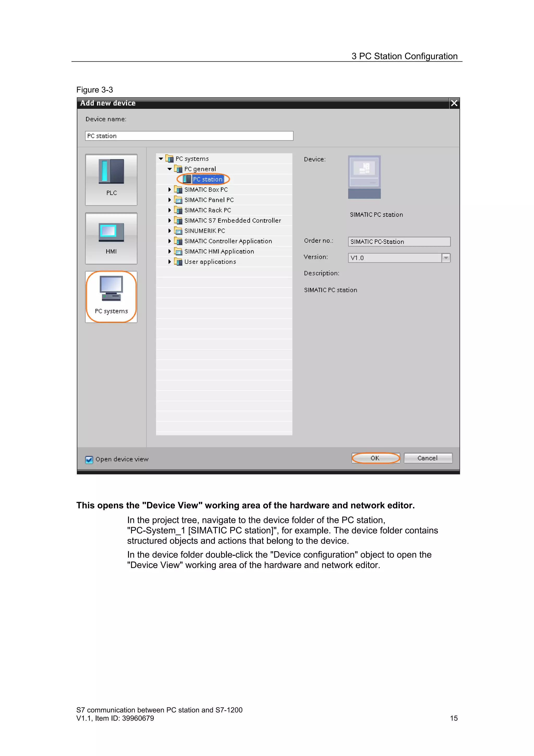Click the Order no. SIMATIC PC-Station field
The height and width of the screenshot is (756, 534).
399,242
